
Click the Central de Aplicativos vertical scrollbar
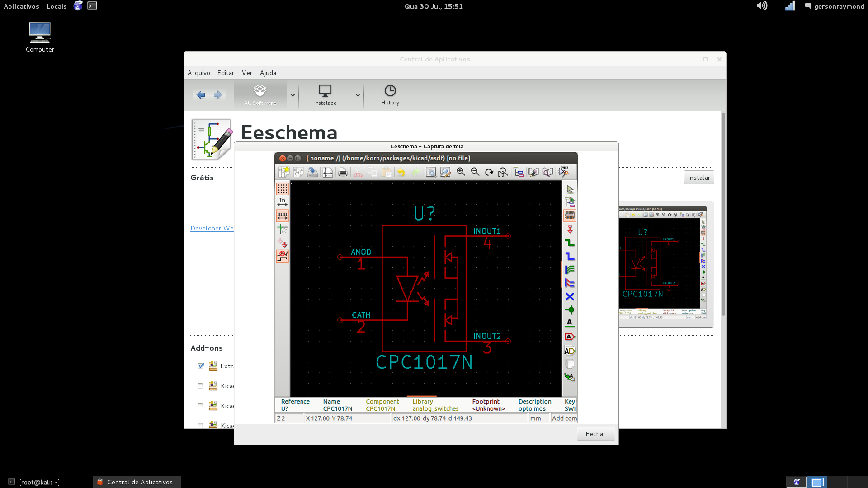coord(723,214)
